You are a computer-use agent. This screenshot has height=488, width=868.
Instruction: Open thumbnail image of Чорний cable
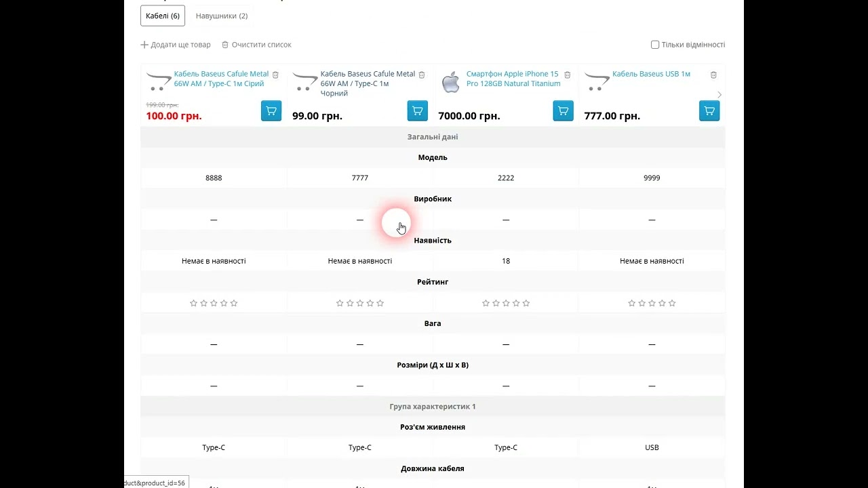[x=304, y=82]
